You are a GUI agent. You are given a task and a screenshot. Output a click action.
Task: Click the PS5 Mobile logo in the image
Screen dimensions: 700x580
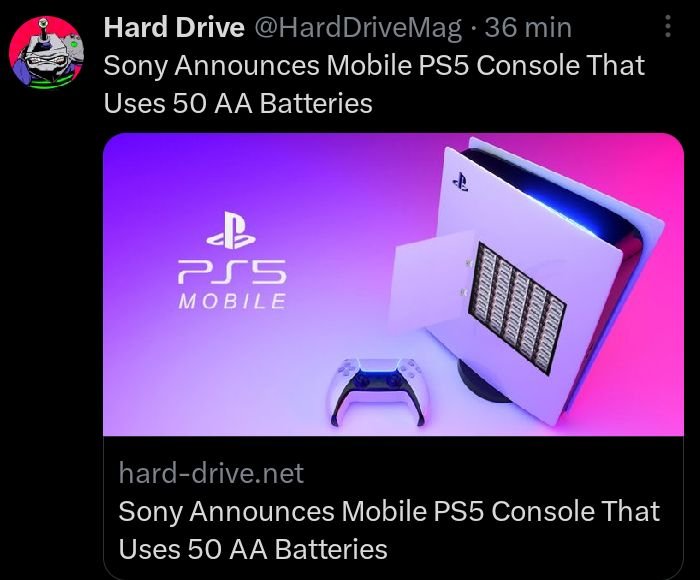(x=232, y=261)
